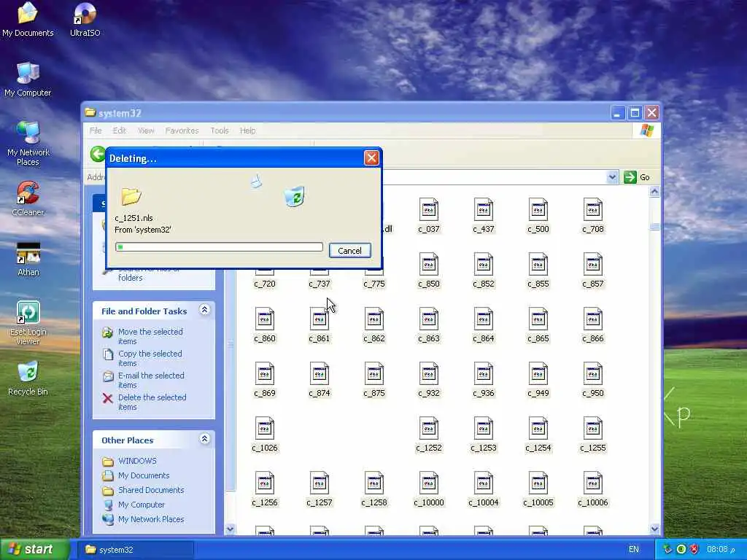Click Copy the selected items link
The width and height of the screenshot is (747, 560).
[150, 358]
